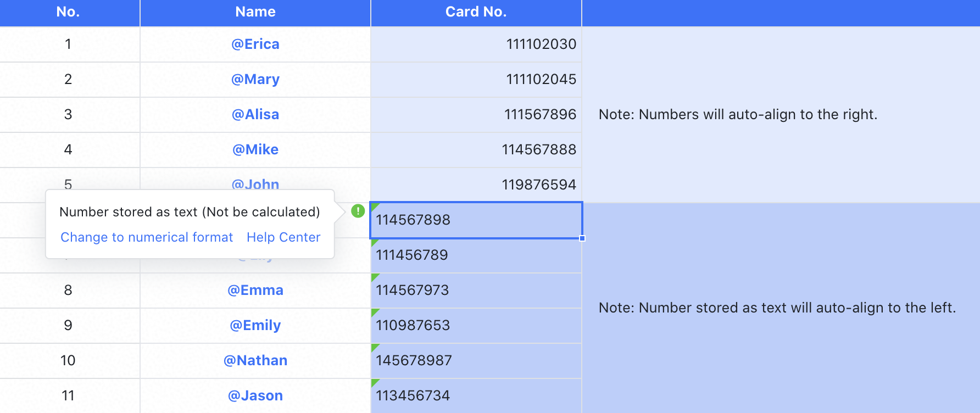Viewport: 980px width, 413px height.
Task: Open the Help Center link
Action: [283, 237]
